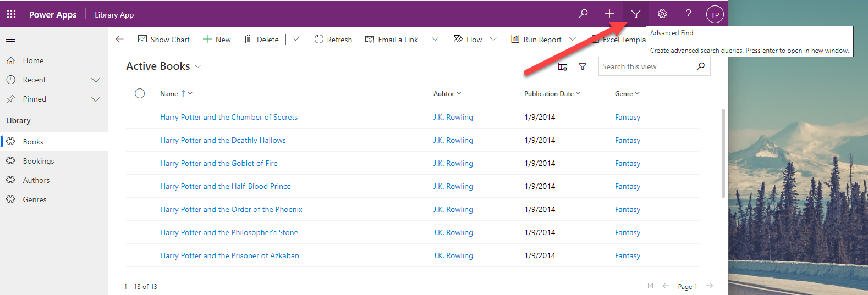Open the Help question mark icon
868x295 pixels.
[x=688, y=14]
